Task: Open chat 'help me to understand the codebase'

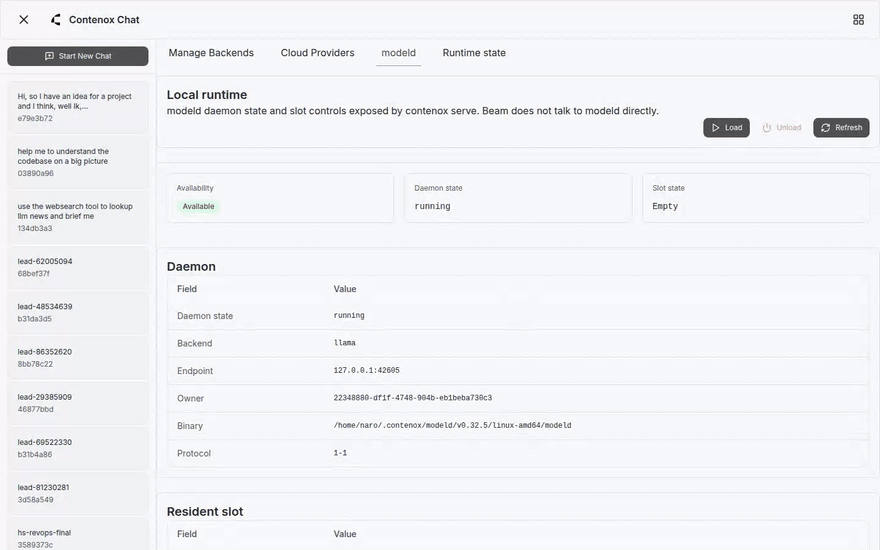Action: tap(77, 162)
